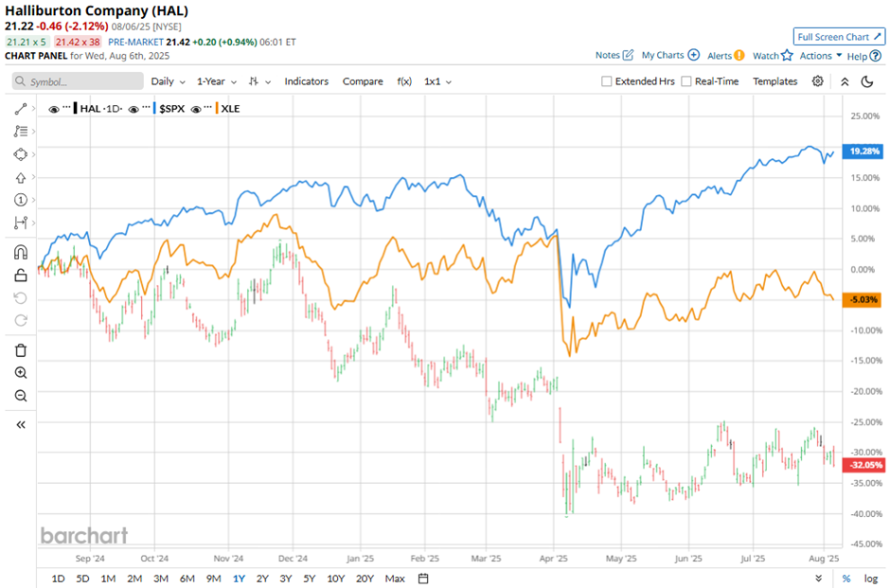This screenshot has width=890, height=588.
Task: Open the Templates menu
Action: coord(774,81)
